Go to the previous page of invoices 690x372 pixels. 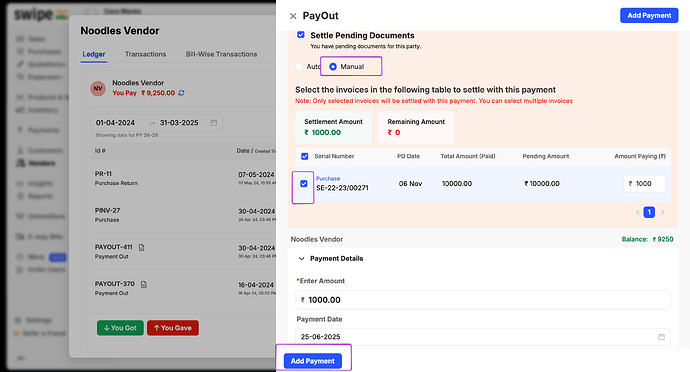[637, 212]
